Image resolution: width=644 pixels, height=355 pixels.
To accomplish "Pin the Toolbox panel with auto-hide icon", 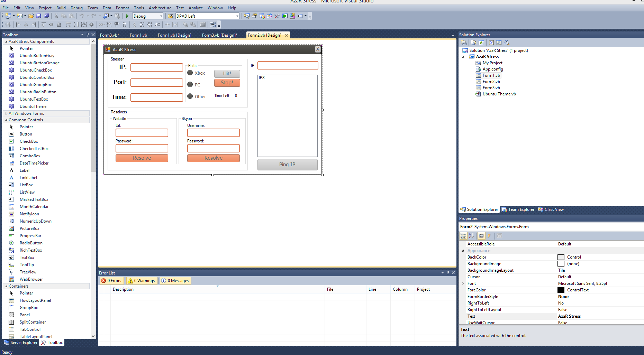I will pyautogui.click(x=88, y=35).
